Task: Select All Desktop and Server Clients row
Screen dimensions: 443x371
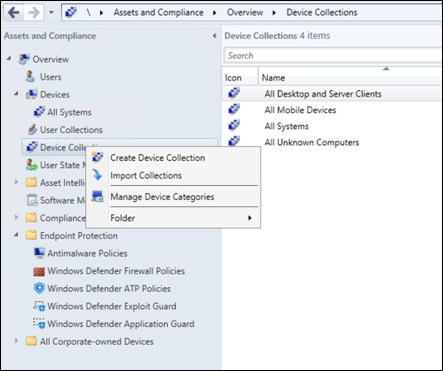Action: click(332, 94)
